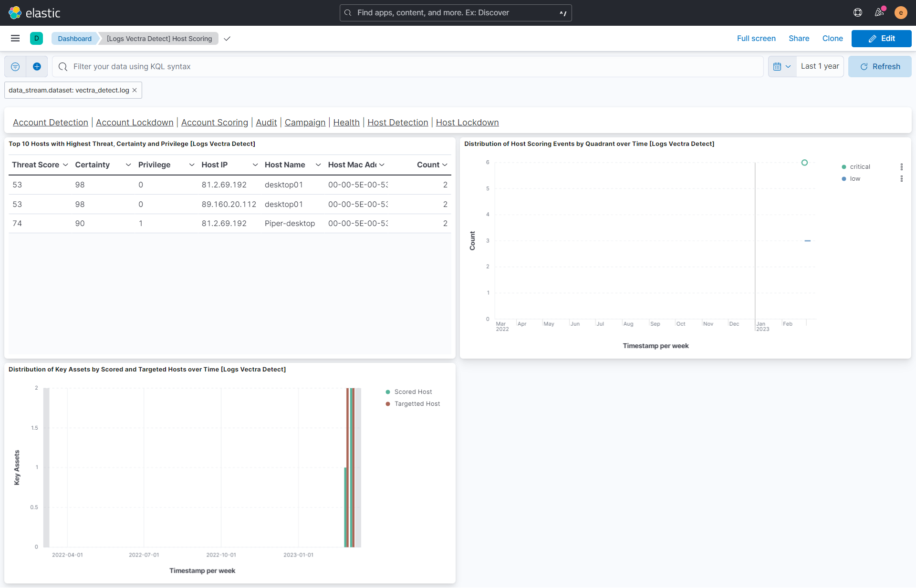Click Share in the top menu
This screenshot has width=916, height=588.
(799, 39)
